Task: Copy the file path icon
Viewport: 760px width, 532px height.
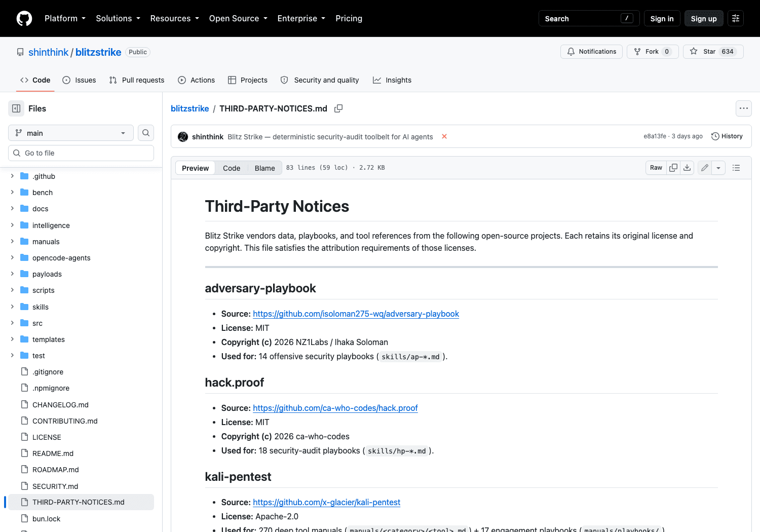Action: [x=338, y=108]
